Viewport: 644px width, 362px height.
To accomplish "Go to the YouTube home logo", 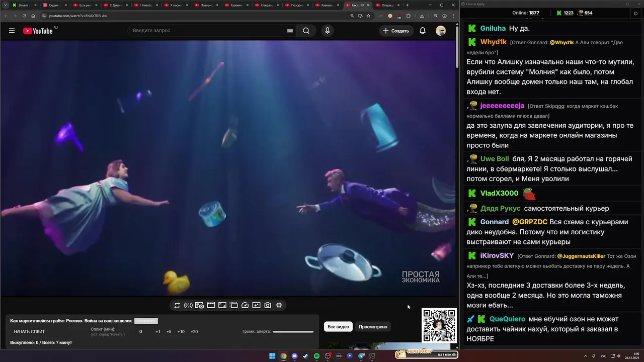I will pyautogui.click(x=38, y=31).
